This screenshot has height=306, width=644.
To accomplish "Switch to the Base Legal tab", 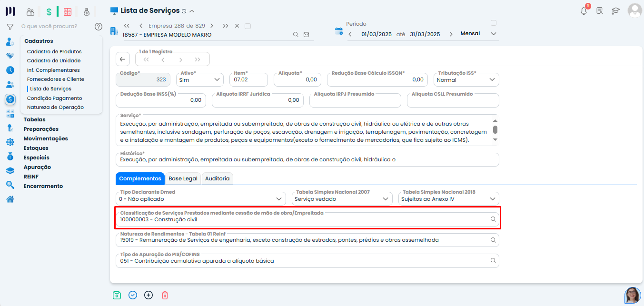I will (183, 178).
